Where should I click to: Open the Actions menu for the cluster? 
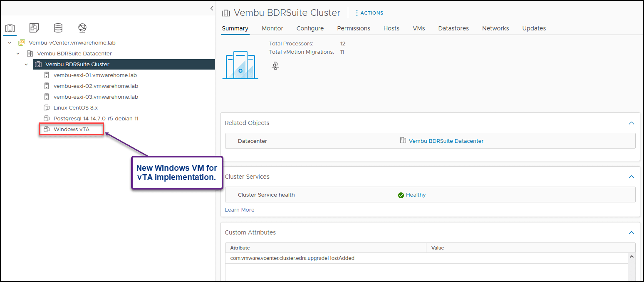[369, 13]
